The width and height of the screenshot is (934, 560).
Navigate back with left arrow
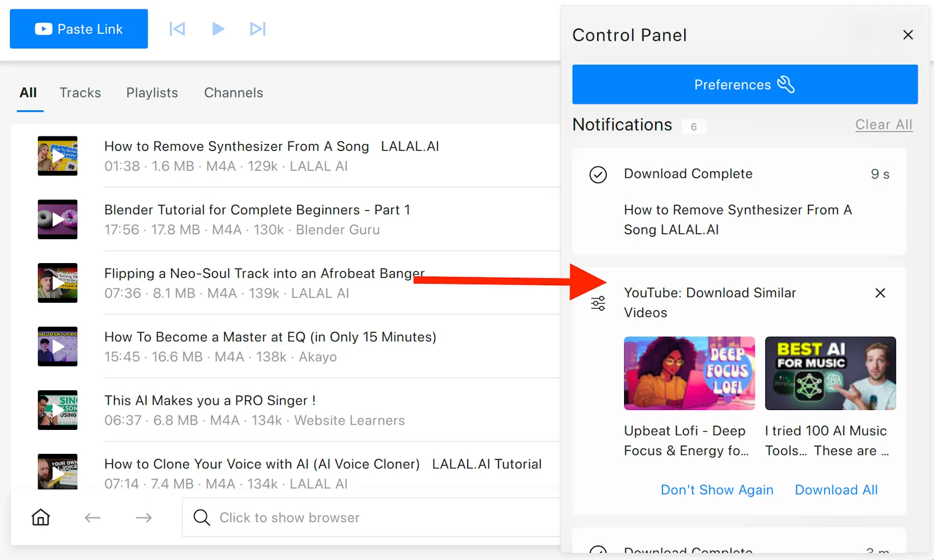pos(92,517)
